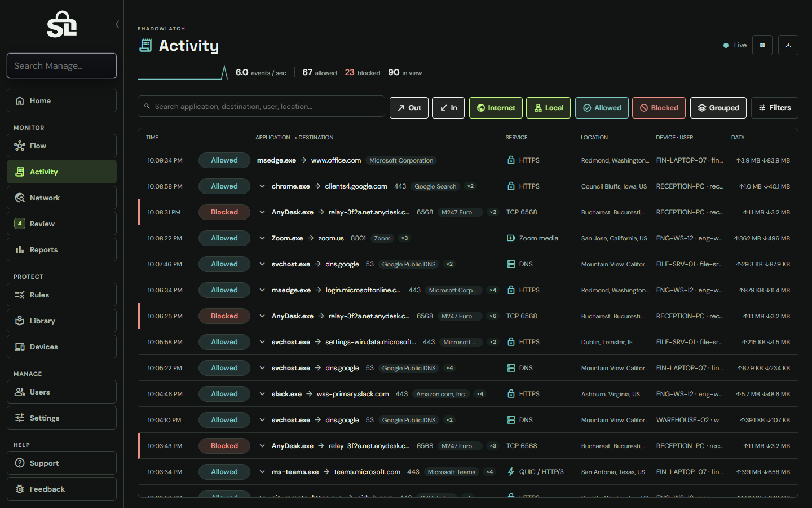812x508 pixels.
Task: Click the arrow between msedge.exe and www.office.com
Action: pyautogui.click(x=304, y=160)
